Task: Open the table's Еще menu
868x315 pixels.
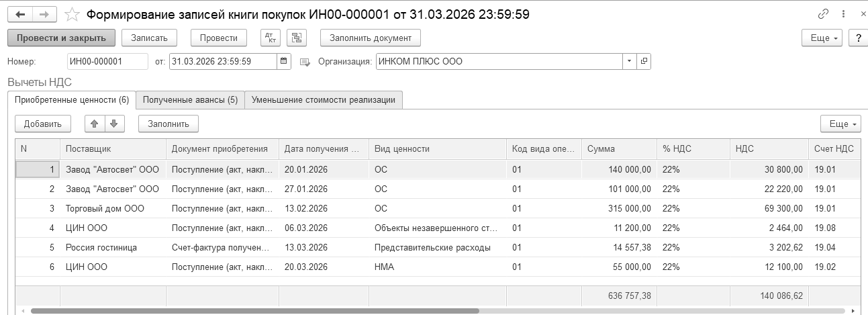Action: (x=840, y=124)
